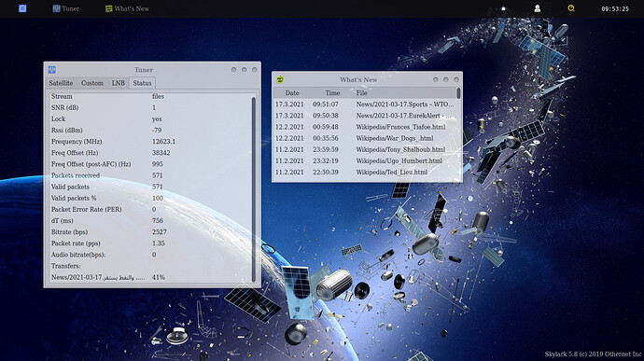Click the What's New taskbar icon
The image size is (644, 361).
click(x=109, y=8)
